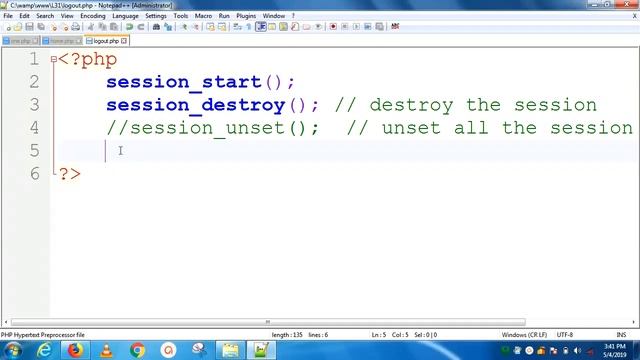Open the ? help menu
Image resolution: width=640 pixels, height=360 pixels.
[293, 16]
